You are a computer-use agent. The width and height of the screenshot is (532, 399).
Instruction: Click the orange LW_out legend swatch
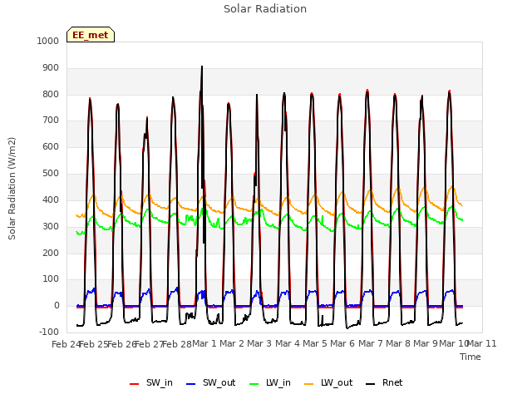[309, 384]
